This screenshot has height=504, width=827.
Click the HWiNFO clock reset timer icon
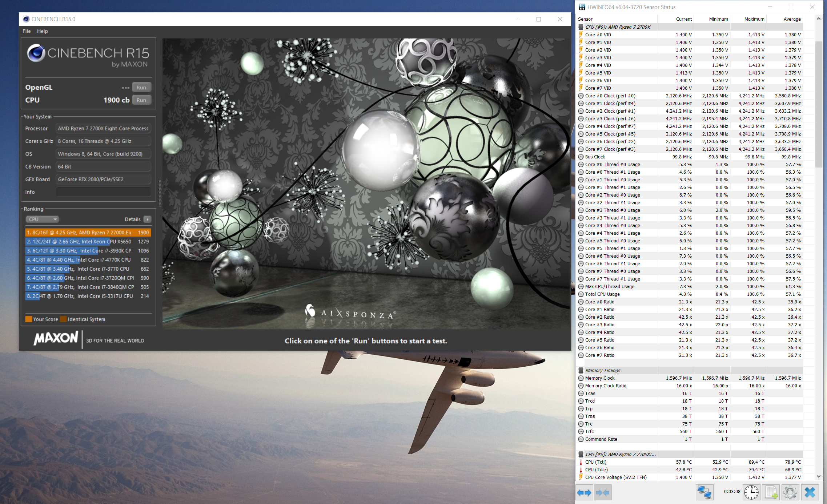point(751,493)
